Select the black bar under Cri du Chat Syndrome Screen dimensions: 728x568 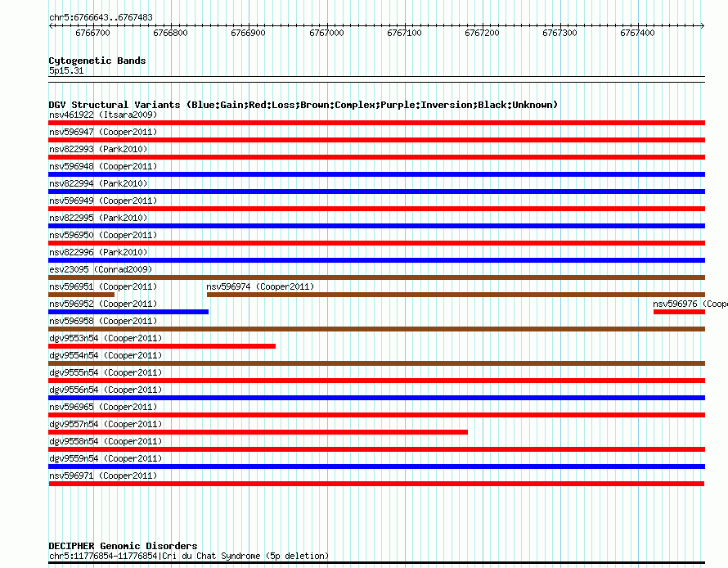(376, 563)
